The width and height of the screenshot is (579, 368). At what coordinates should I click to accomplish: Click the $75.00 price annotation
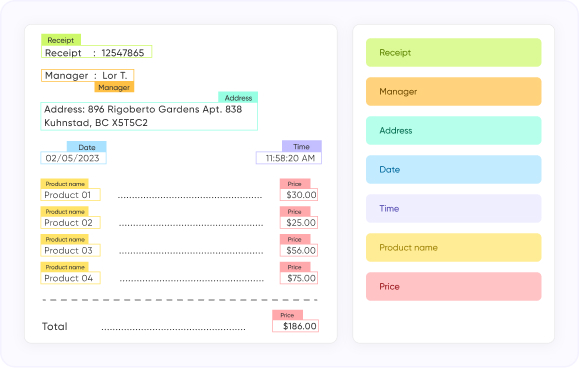(299, 278)
